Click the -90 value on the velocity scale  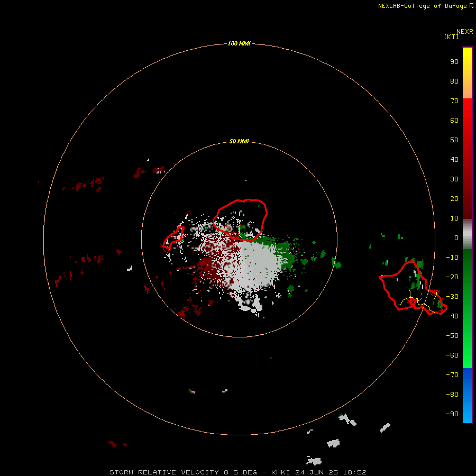452,414
